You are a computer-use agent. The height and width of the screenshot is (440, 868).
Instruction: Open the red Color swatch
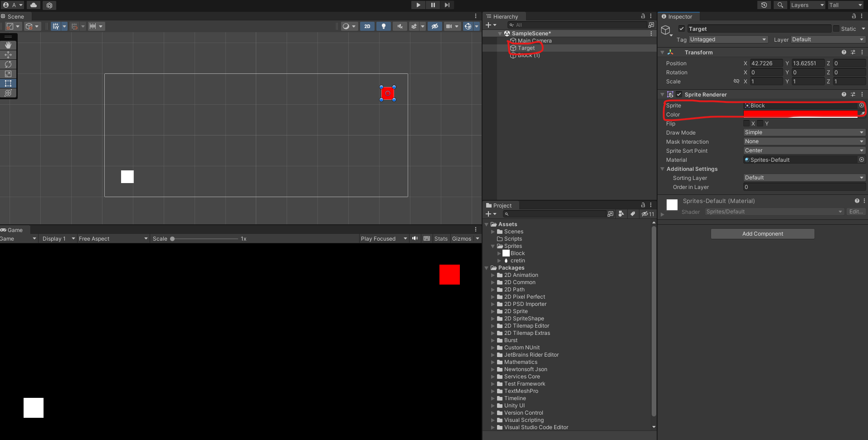[x=800, y=114]
